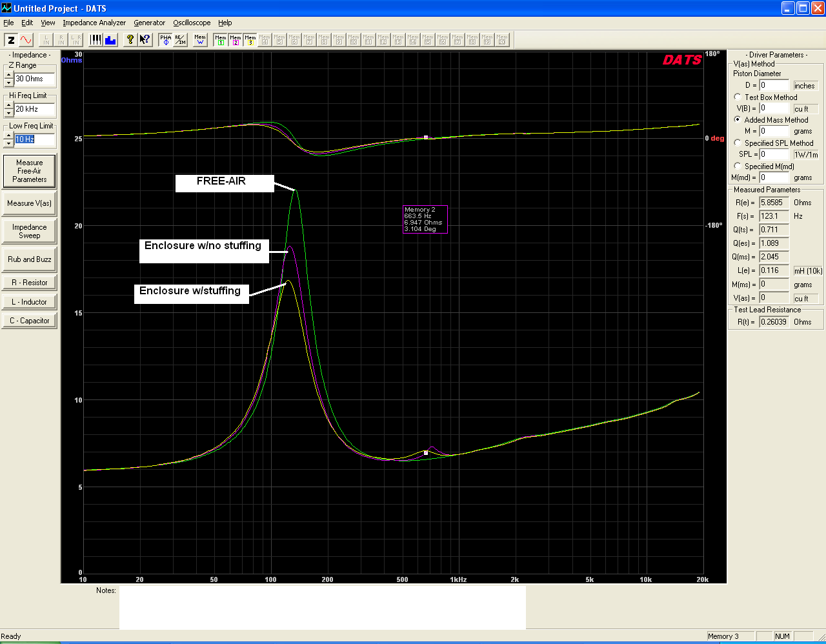Click the blue bar chart toolbar icon

tap(110, 40)
